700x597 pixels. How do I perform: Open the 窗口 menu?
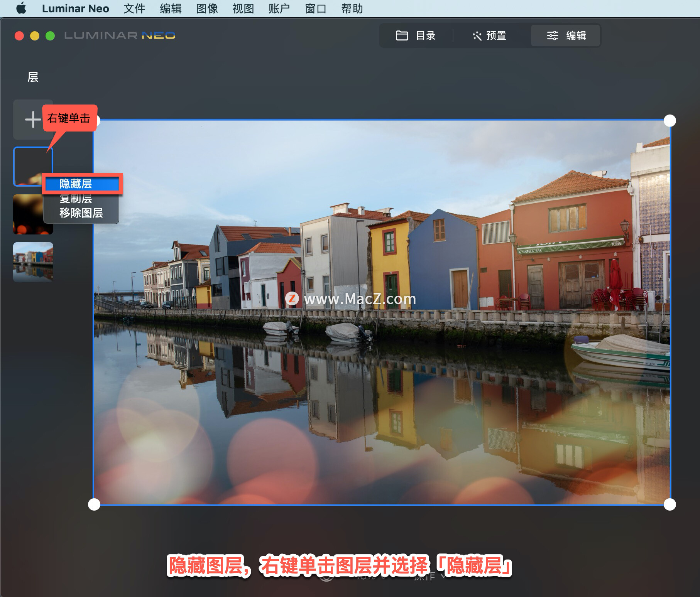[x=316, y=8]
